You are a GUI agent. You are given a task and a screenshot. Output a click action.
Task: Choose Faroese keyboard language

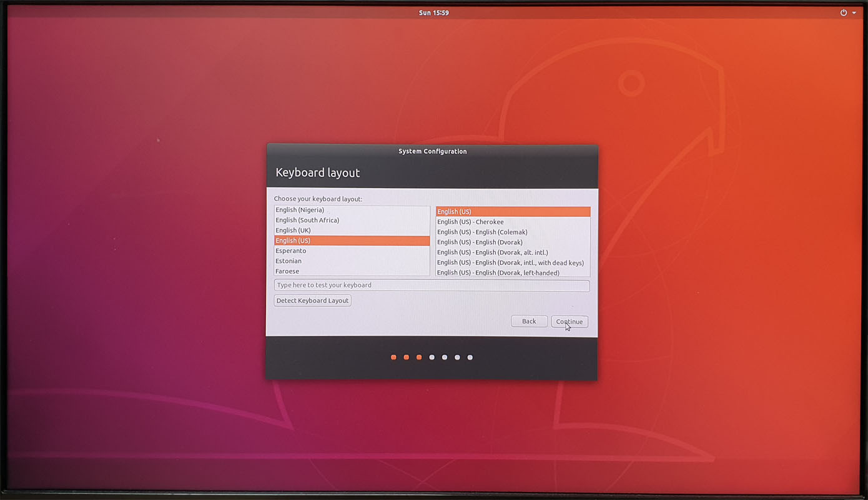pyautogui.click(x=352, y=271)
